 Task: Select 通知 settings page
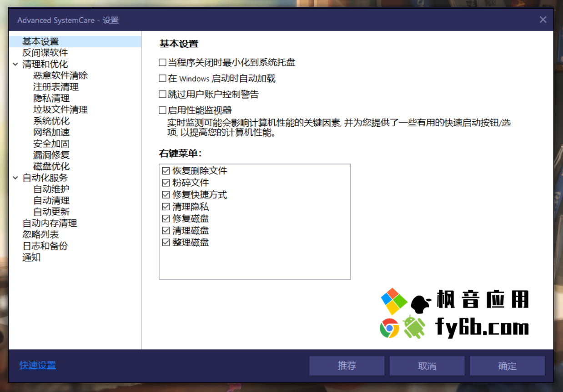click(31, 258)
